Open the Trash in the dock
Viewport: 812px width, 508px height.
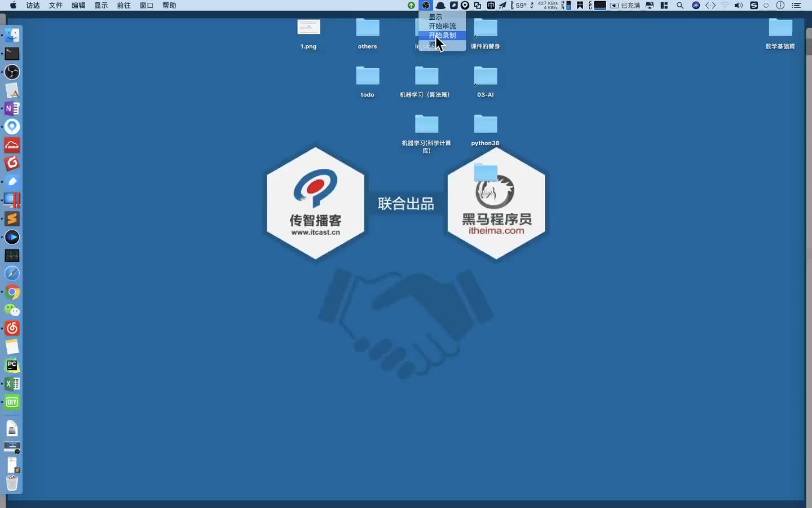[12, 483]
